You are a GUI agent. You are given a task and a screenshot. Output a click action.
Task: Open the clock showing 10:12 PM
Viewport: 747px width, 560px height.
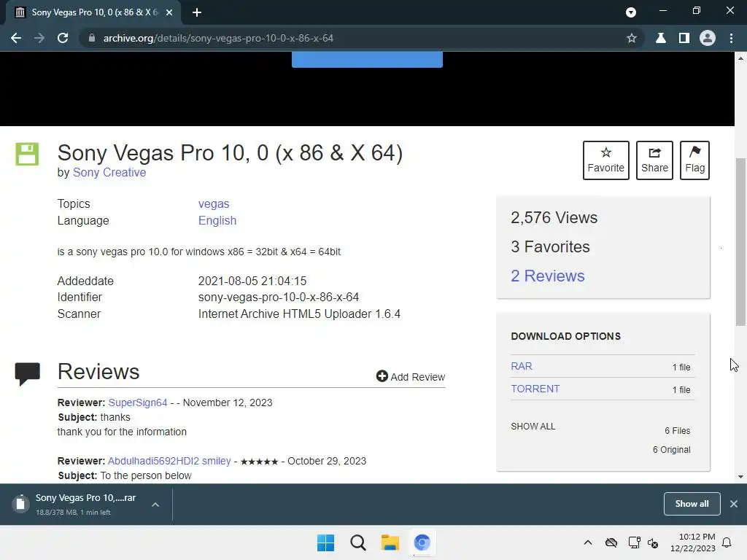(693, 542)
